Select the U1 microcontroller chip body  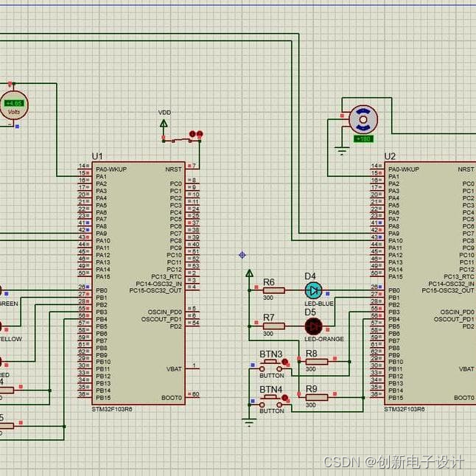coord(139,283)
